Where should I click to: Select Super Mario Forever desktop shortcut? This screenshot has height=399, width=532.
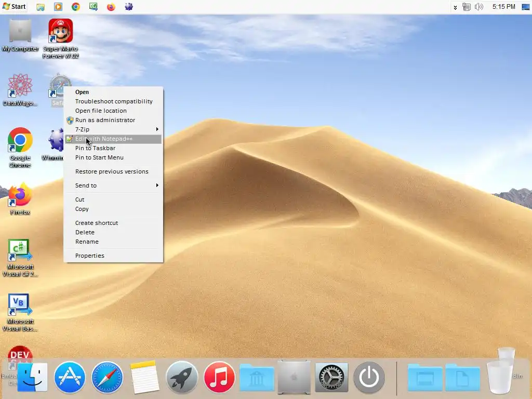pos(60,38)
